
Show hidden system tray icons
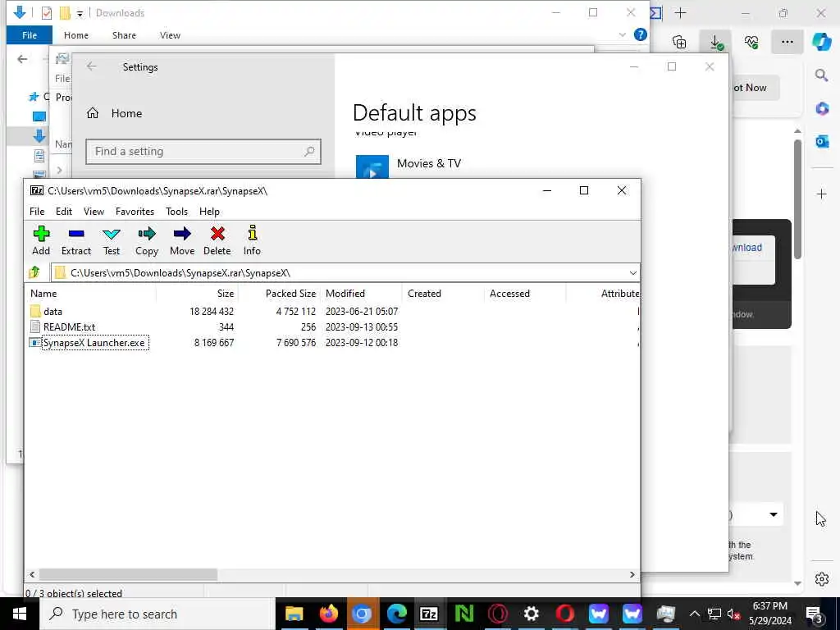(694, 614)
